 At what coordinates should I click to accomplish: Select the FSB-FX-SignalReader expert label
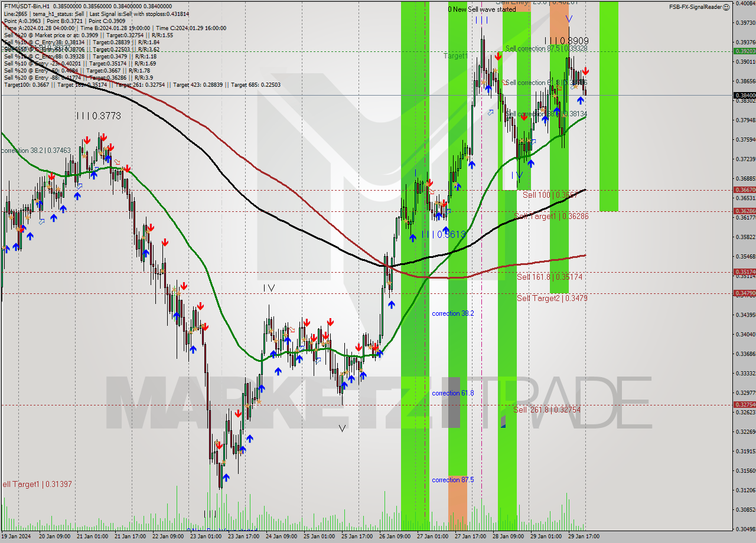pyautogui.click(x=695, y=7)
